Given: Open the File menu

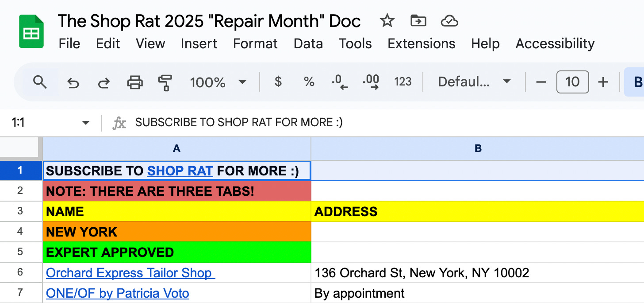Looking at the screenshot, I should pyautogui.click(x=69, y=43).
